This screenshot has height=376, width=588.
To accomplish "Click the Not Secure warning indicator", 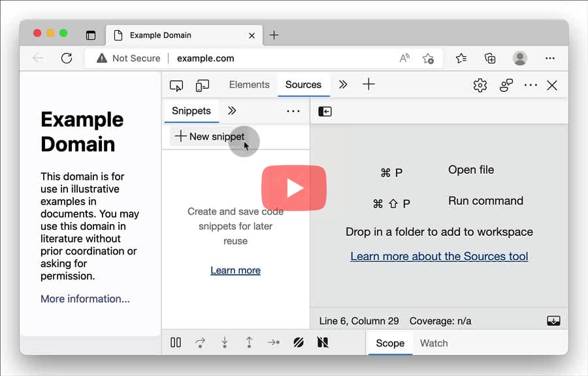I will point(128,58).
